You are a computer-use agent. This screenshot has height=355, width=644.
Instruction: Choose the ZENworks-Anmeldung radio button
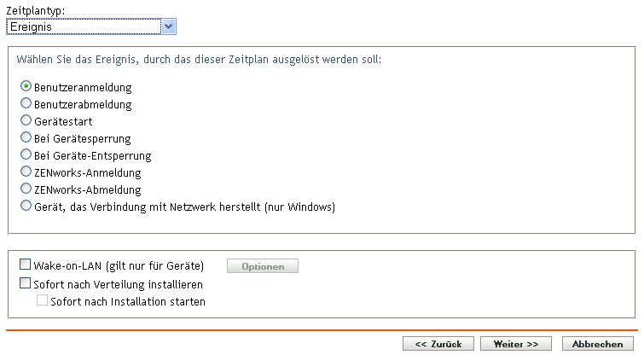(26, 172)
